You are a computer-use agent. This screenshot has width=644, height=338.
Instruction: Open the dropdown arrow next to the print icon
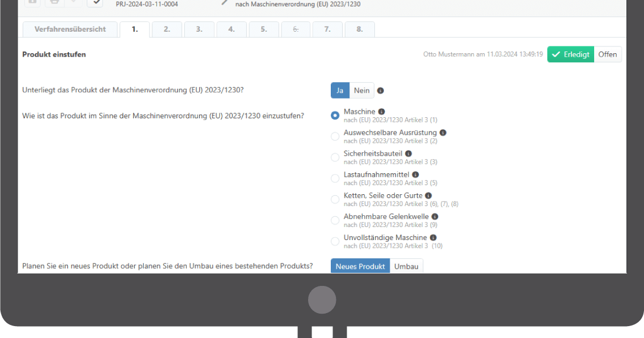click(74, 2)
